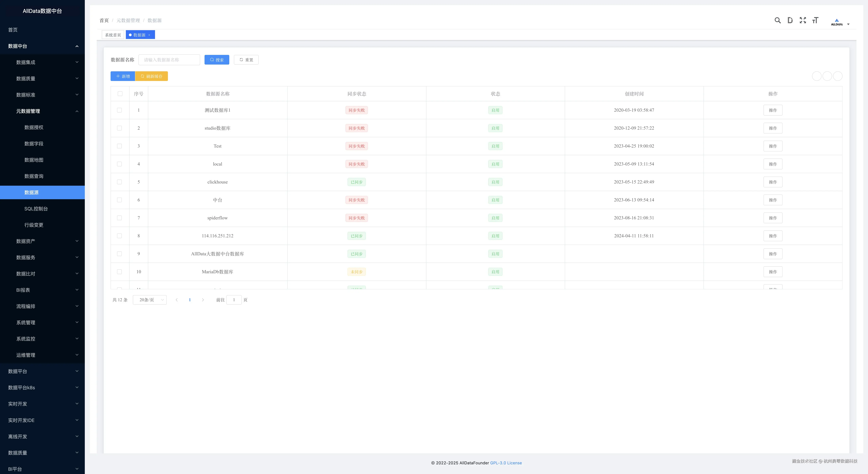Image resolution: width=868 pixels, height=474 pixels.
Task: Click the AllData avatar logo
Action: click(x=837, y=22)
